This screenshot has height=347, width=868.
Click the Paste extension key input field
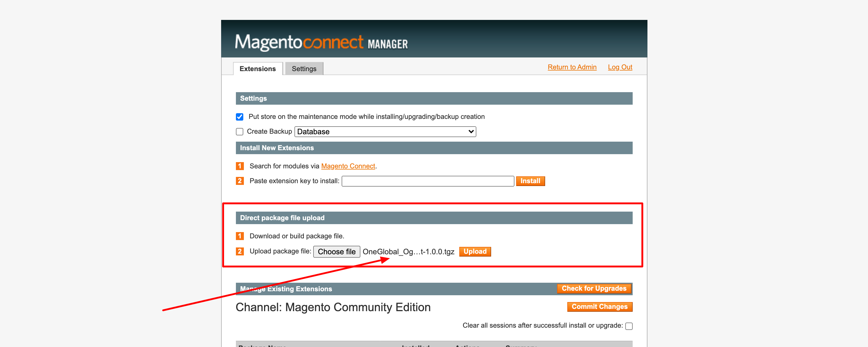[x=427, y=181]
